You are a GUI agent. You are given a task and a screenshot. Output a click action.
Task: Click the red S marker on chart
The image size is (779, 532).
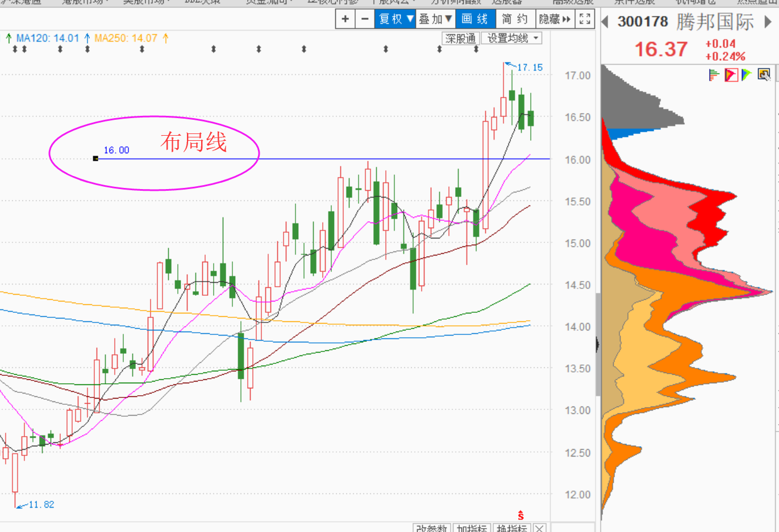(x=520, y=516)
